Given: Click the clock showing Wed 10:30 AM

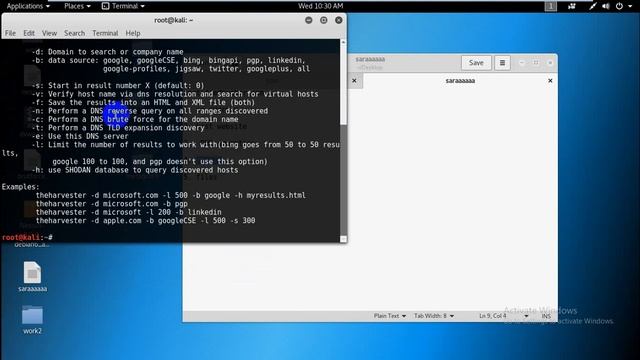Looking at the screenshot, I should coord(320,6).
